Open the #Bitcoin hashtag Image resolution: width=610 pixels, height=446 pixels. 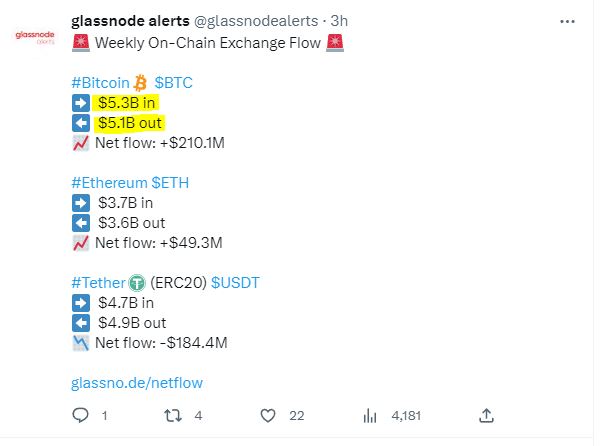[x=100, y=83]
